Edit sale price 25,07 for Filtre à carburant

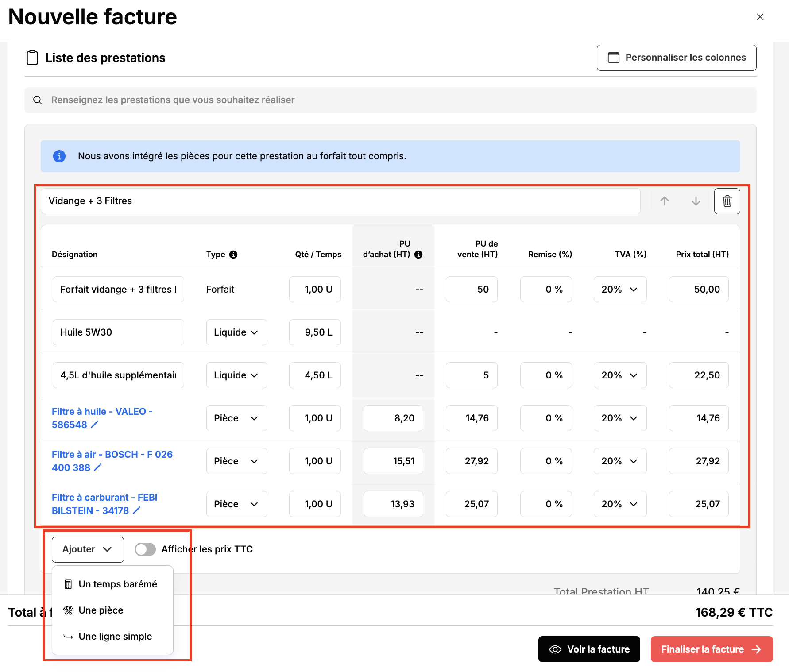(x=472, y=504)
